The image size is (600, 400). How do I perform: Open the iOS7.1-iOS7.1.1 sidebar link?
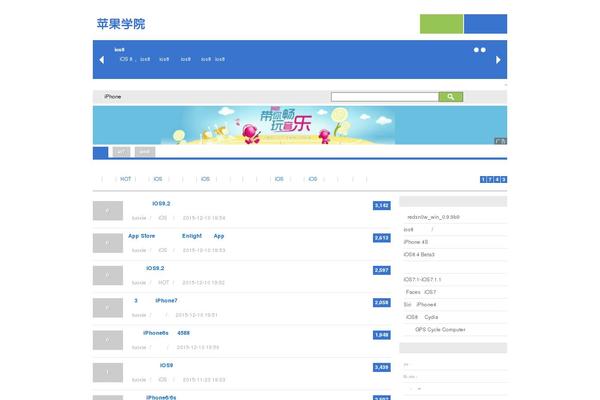tap(422, 279)
